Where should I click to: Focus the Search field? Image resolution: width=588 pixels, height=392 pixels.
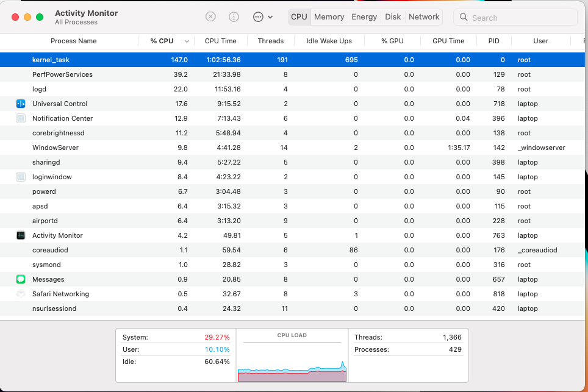click(515, 17)
